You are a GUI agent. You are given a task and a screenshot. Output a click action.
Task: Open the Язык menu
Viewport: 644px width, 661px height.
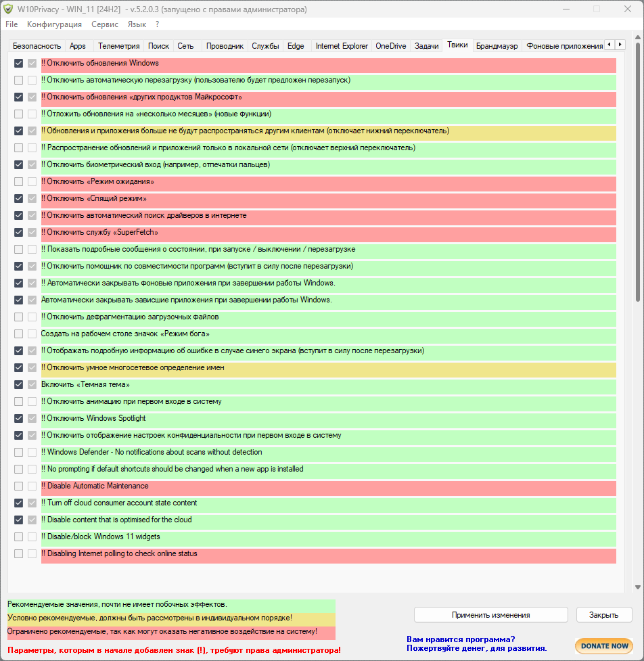(137, 24)
